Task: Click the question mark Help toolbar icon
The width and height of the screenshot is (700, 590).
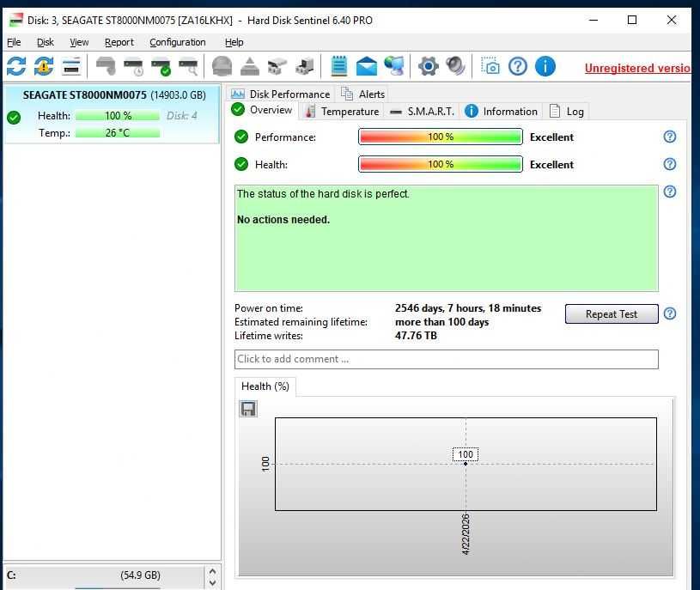Action: [x=518, y=66]
